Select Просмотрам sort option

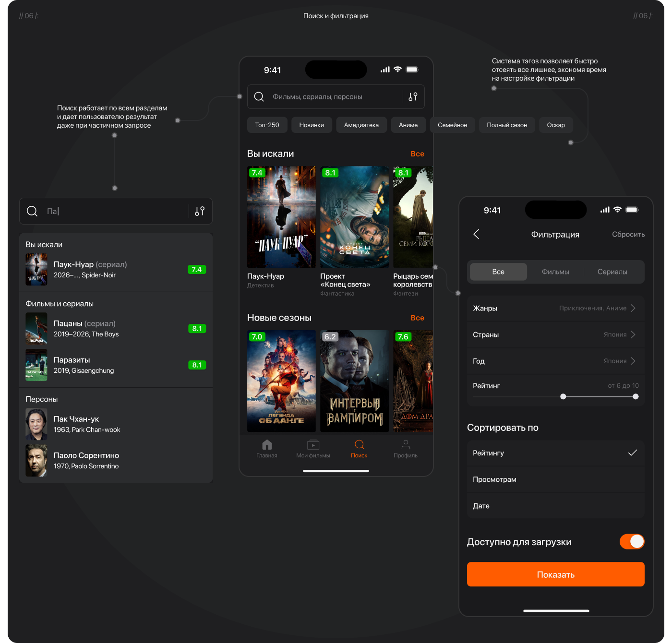(x=555, y=479)
